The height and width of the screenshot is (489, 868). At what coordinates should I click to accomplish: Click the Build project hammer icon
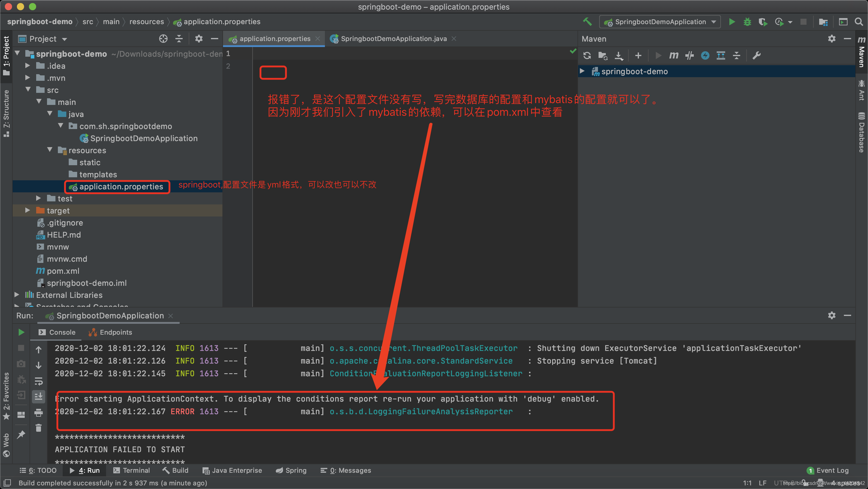(x=587, y=22)
